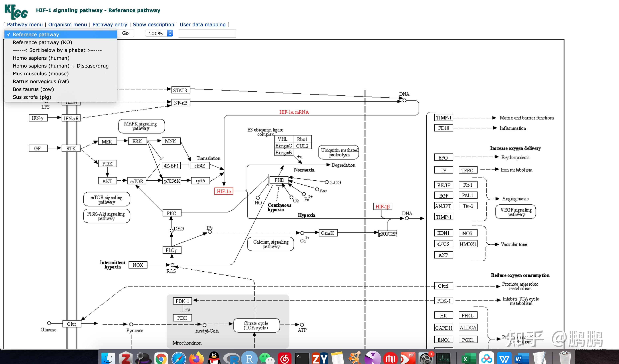Click the Show description link
The height and width of the screenshot is (364, 619).
(153, 25)
